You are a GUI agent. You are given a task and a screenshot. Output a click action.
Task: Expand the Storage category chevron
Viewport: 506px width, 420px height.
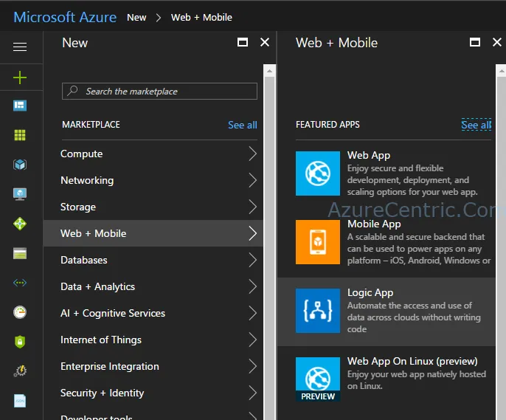point(253,207)
